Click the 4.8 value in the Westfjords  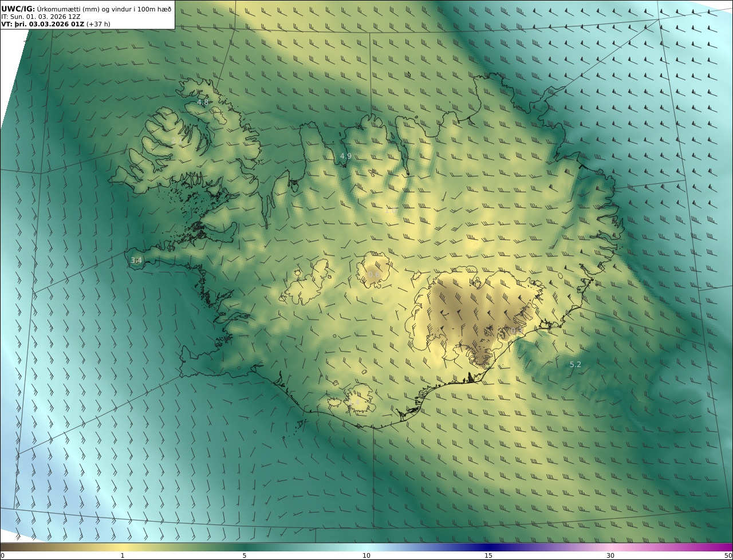point(203,102)
